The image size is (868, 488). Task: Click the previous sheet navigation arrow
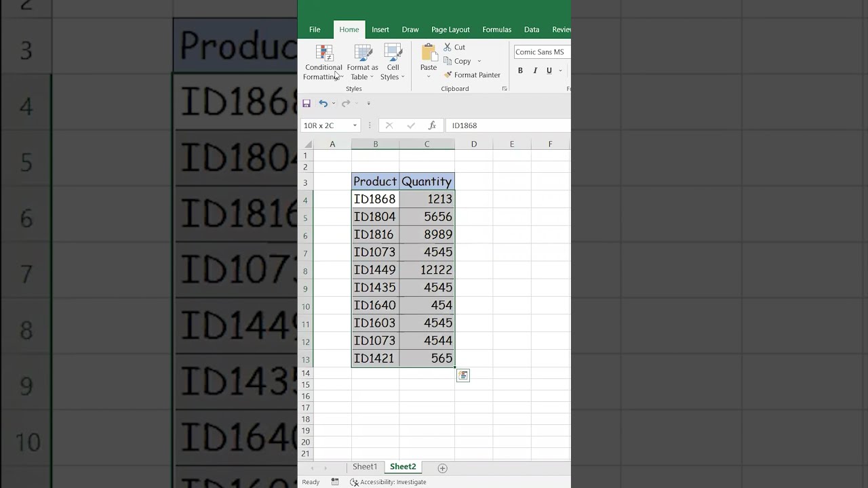coord(312,468)
